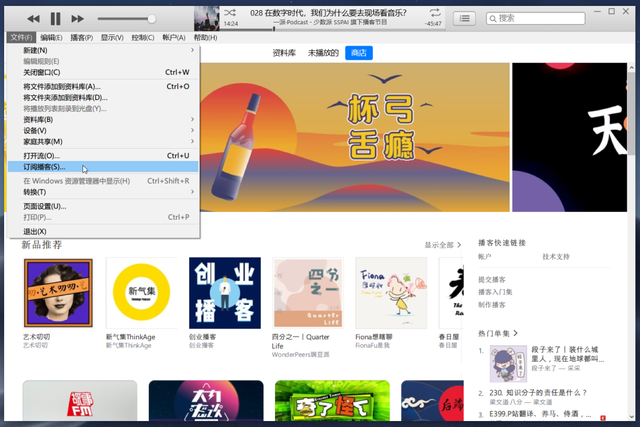Screen dimensions: 640x427
Task: Open the 创业播客 podcast cover
Action: coord(224,293)
